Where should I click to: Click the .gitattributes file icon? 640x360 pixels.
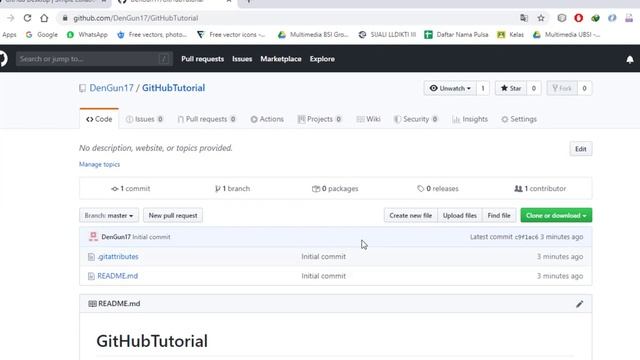click(91, 257)
